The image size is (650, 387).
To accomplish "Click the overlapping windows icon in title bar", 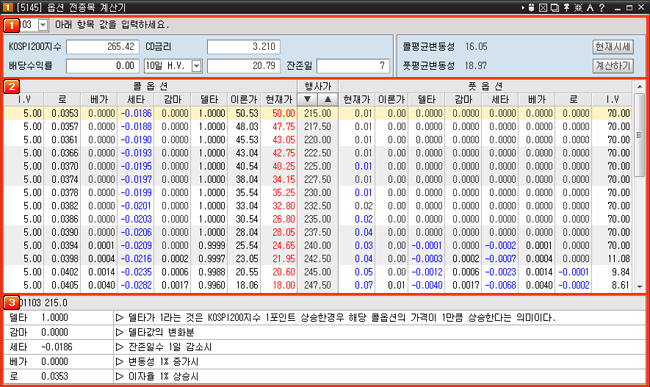I will (x=555, y=7).
